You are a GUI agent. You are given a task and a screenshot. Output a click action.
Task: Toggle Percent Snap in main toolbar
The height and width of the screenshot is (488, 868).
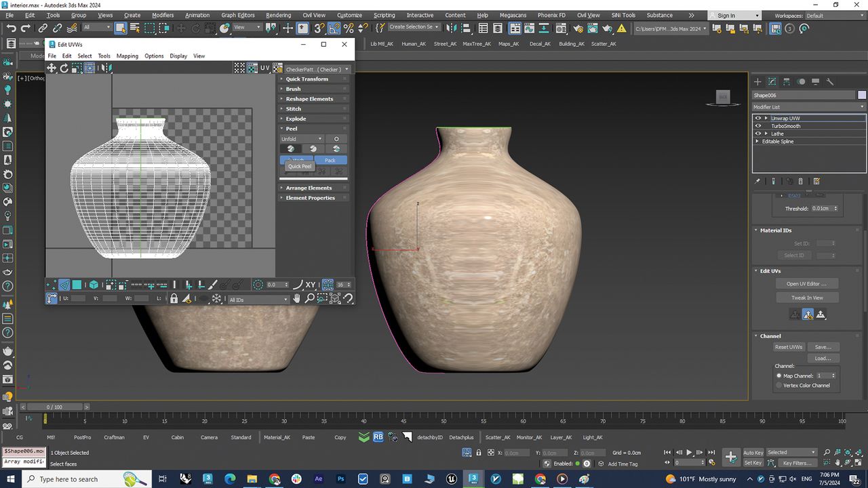pyautogui.click(x=349, y=28)
